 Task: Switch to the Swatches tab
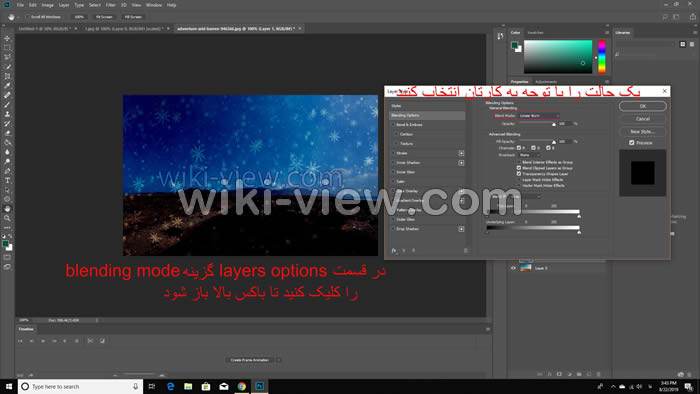pyautogui.click(x=535, y=33)
